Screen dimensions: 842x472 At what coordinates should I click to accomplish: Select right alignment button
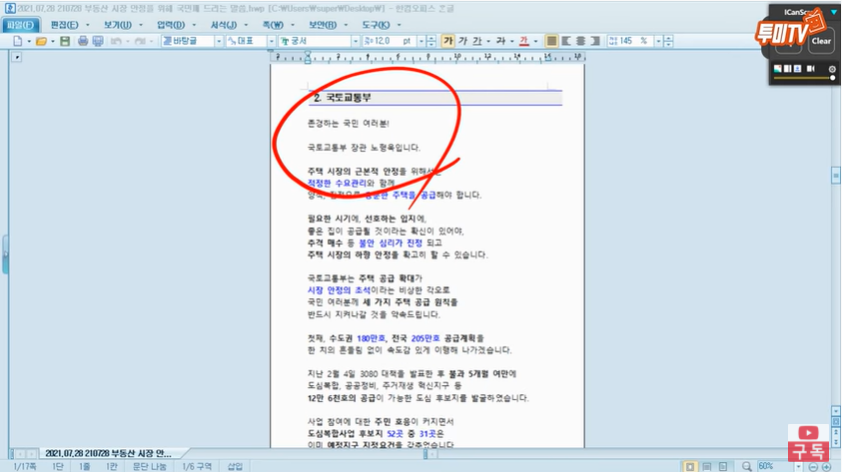(595, 41)
